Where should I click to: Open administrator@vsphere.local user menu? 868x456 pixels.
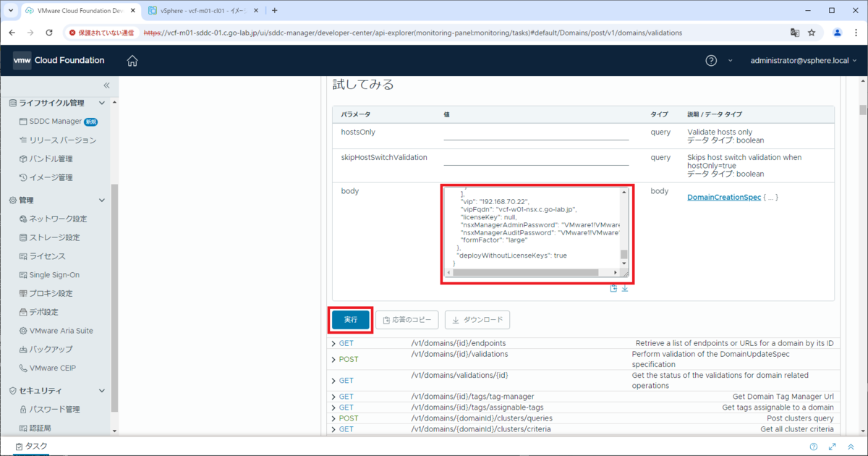[x=804, y=61]
